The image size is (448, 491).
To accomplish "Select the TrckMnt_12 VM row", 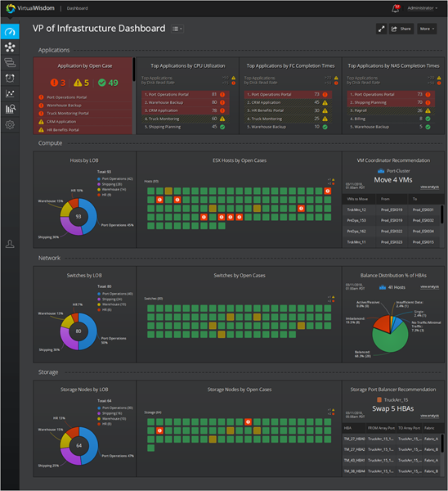I will pos(391,209).
